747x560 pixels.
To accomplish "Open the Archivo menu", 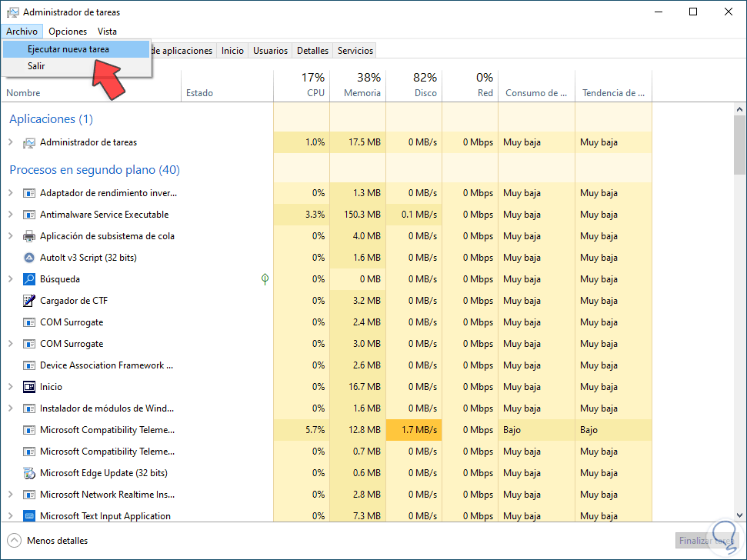I will pos(22,32).
